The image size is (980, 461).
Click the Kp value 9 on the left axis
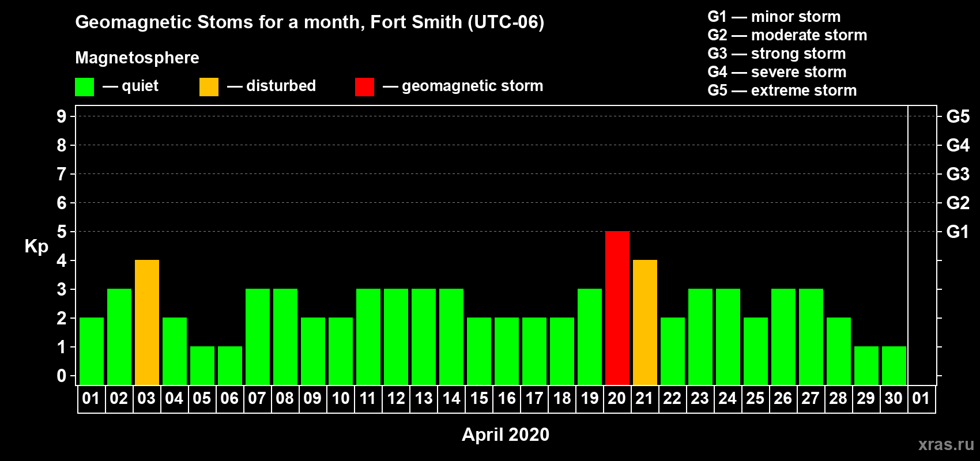coord(62,116)
